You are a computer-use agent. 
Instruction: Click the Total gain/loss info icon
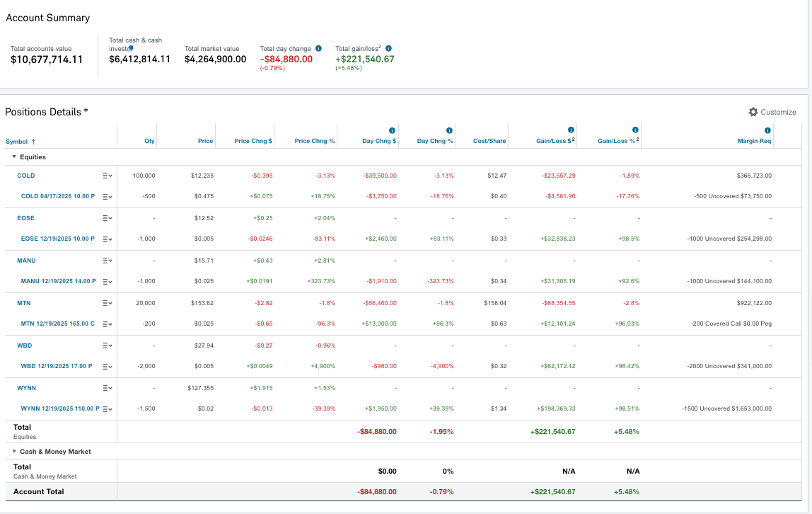coord(388,49)
